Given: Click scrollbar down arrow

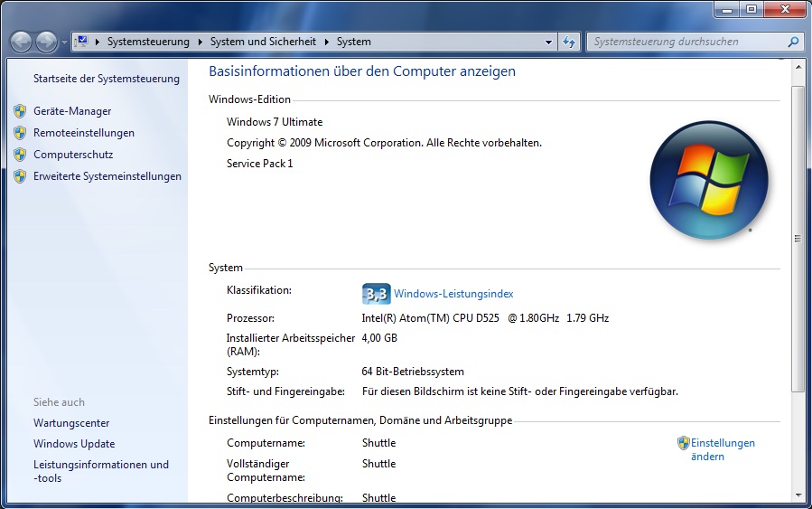Looking at the screenshot, I should pos(797,495).
